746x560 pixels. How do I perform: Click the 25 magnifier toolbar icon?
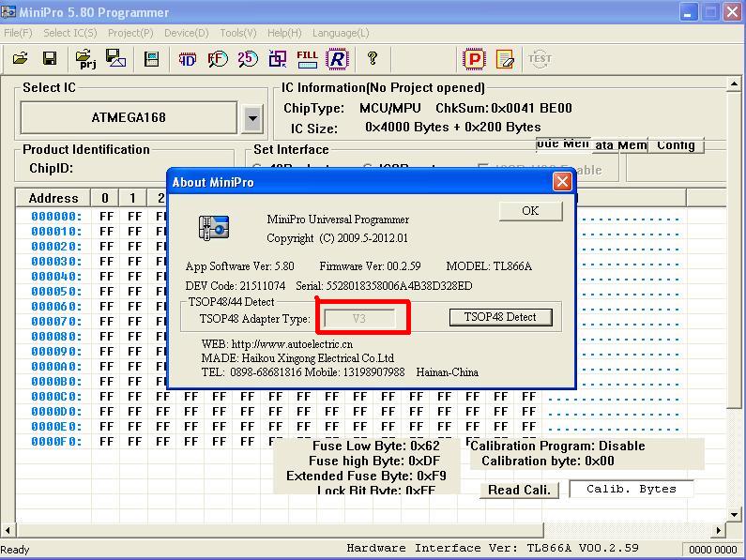tap(248, 59)
